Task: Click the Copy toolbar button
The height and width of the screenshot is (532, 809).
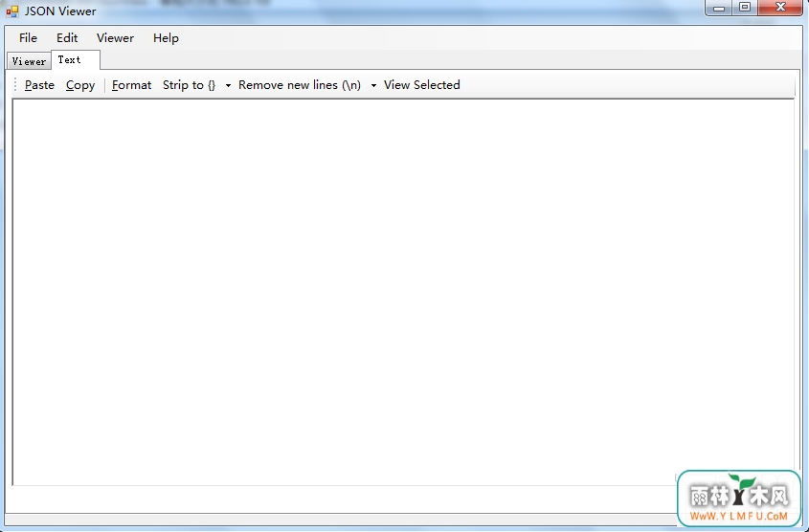Action: pyautogui.click(x=80, y=85)
